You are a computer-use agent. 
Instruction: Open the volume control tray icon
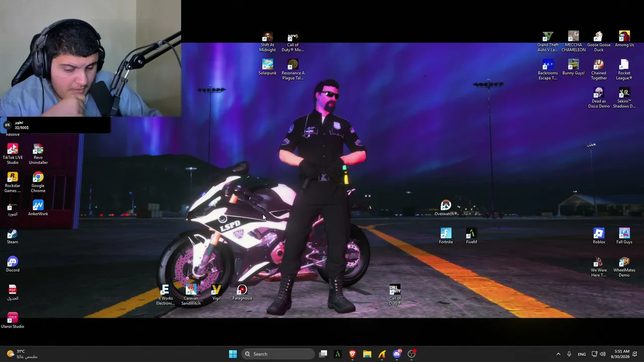[x=603, y=354]
